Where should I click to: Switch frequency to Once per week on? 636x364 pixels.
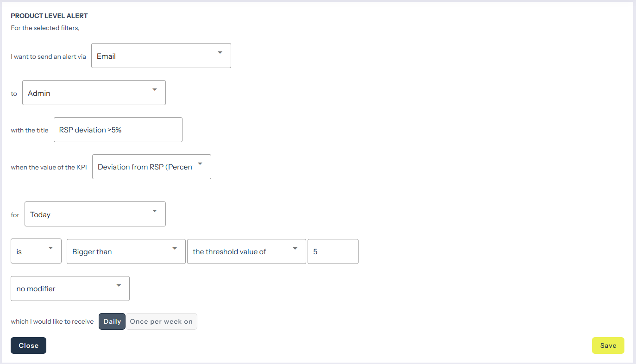click(x=161, y=321)
